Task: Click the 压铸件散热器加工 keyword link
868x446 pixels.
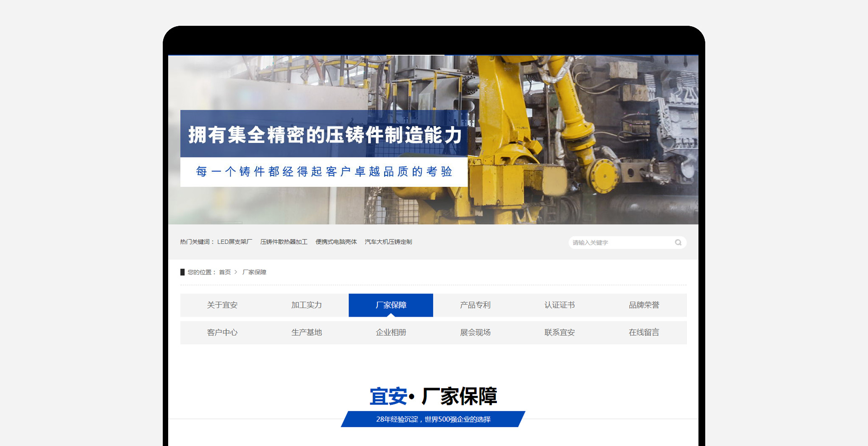Action: (x=283, y=242)
